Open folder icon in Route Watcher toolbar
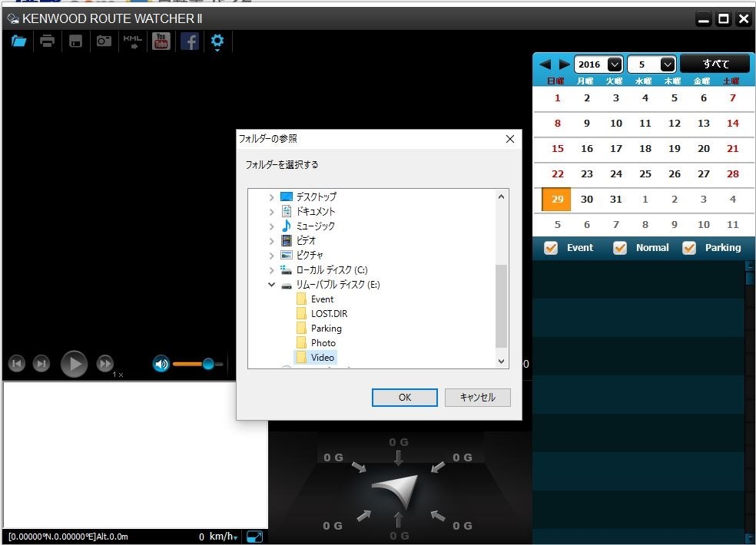 click(18, 41)
